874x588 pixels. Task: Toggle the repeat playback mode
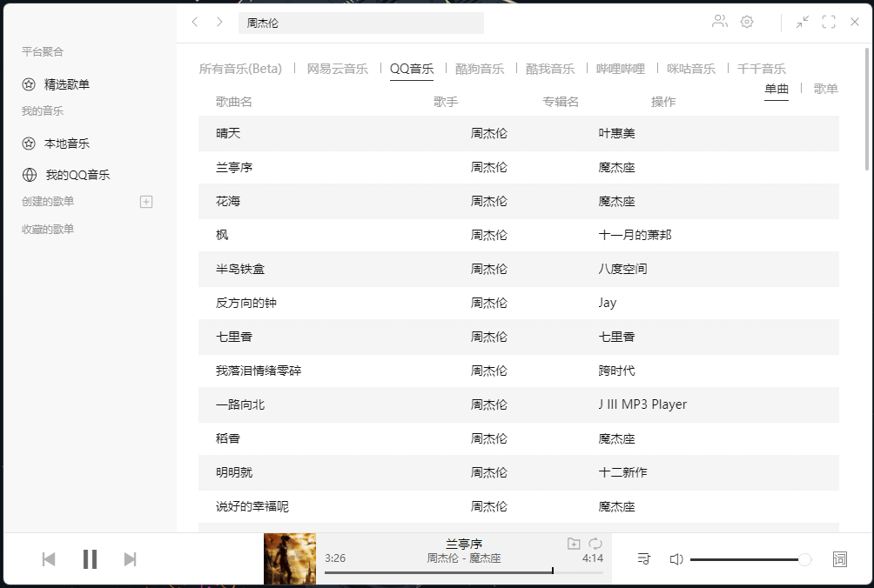(595, 543)
